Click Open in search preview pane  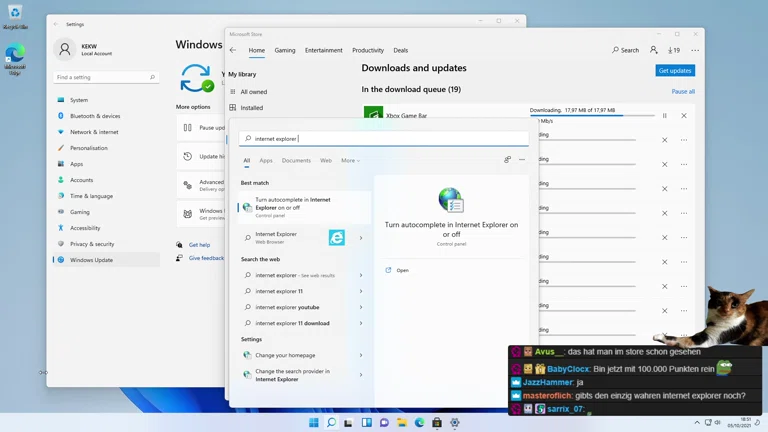coord(403,270)
